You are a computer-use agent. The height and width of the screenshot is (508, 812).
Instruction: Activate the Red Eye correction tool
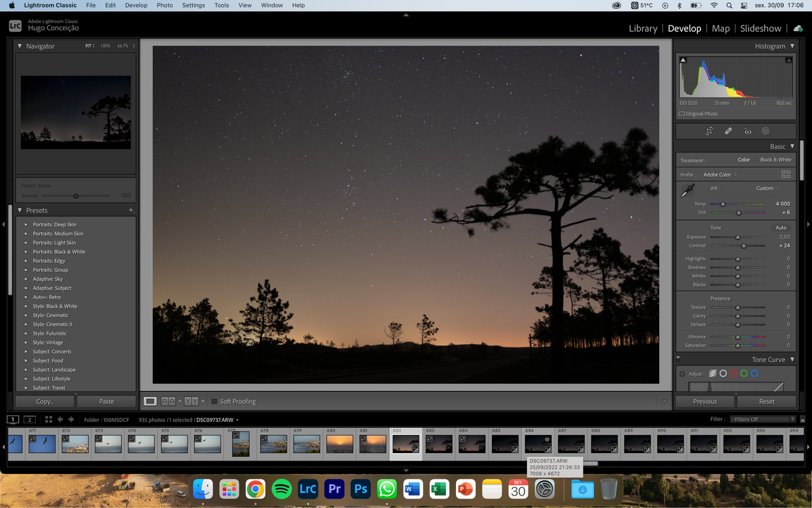[748, 131]
